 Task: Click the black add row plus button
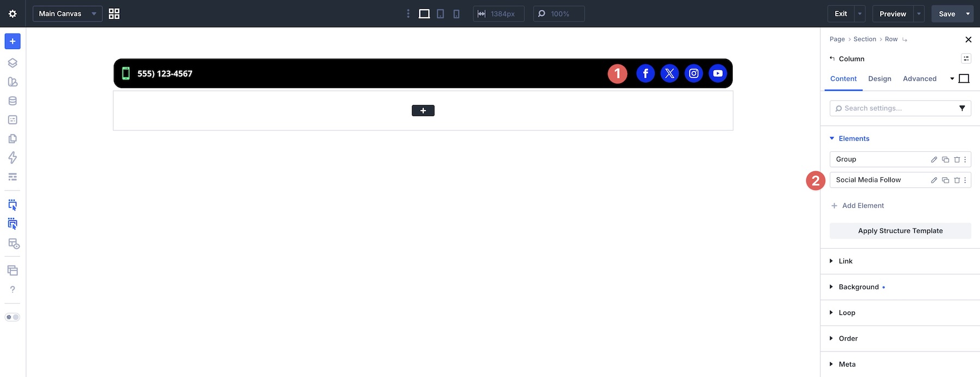pos(423,110)
